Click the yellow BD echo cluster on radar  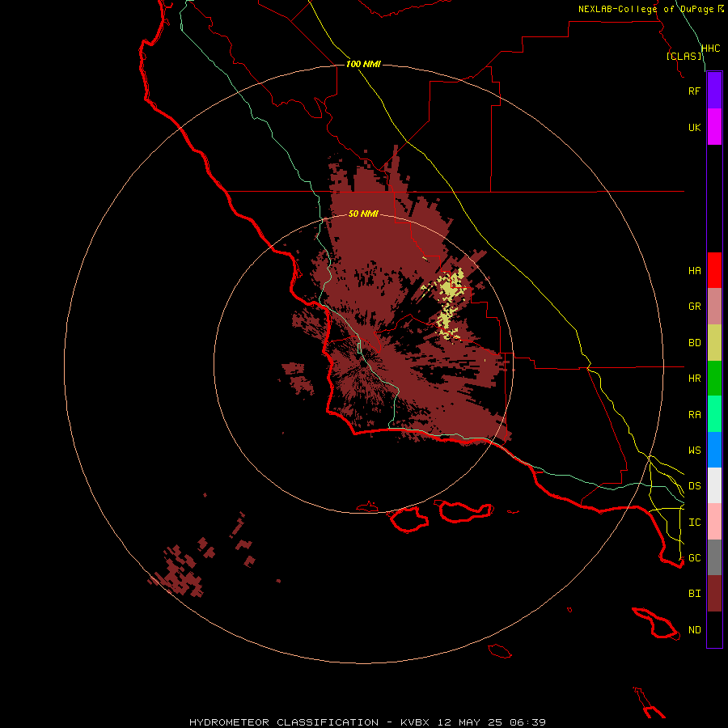pos(448,303)
